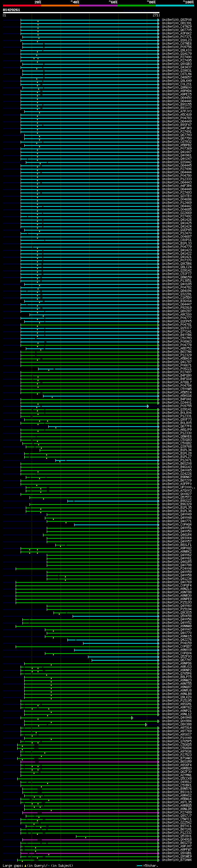197x868 pixels.
Task: Click the query ID label AV429261
Action: [x=11, y=10]
